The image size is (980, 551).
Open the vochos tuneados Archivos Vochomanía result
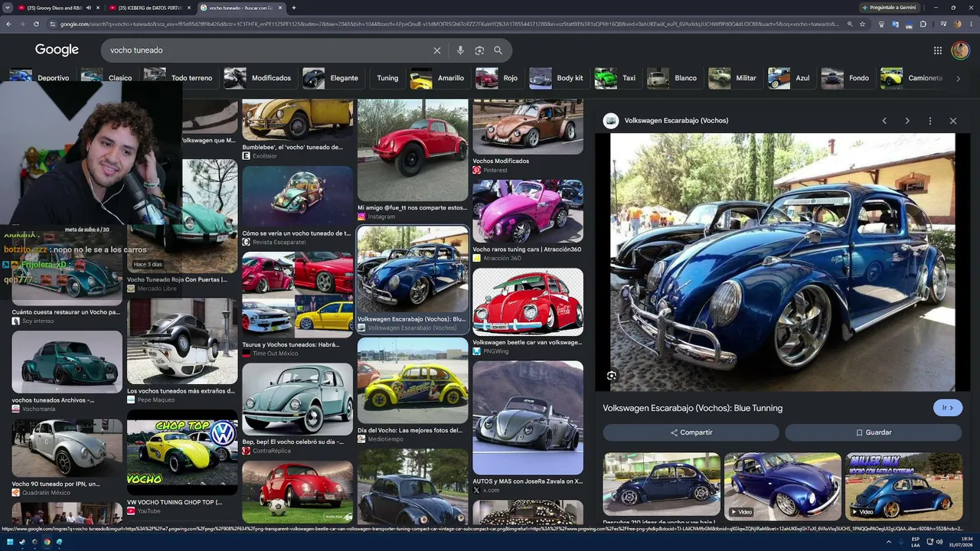67,372
